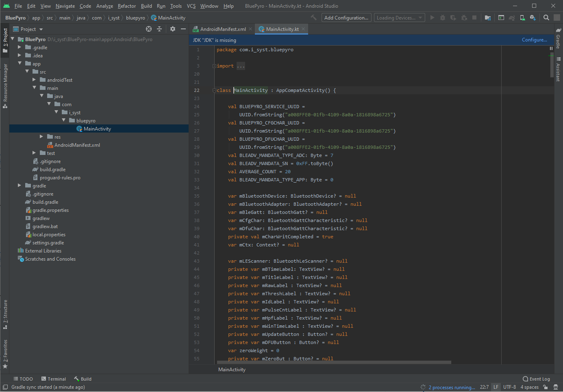The image size is (563, 392).
Task: Toggle the 2: Favorites tool window
Action: pos(5,354)
